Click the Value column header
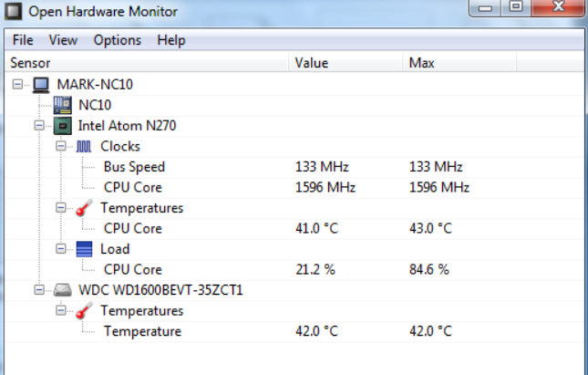Viewport: 588px width, 375px height. click(346, 63)
